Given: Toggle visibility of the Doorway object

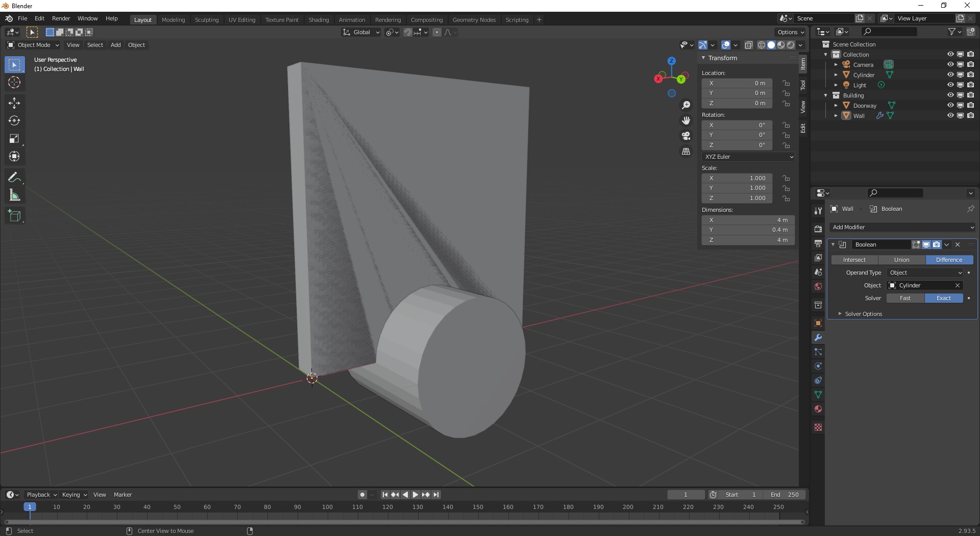Looking at the screenshot, I should [950, 105].
